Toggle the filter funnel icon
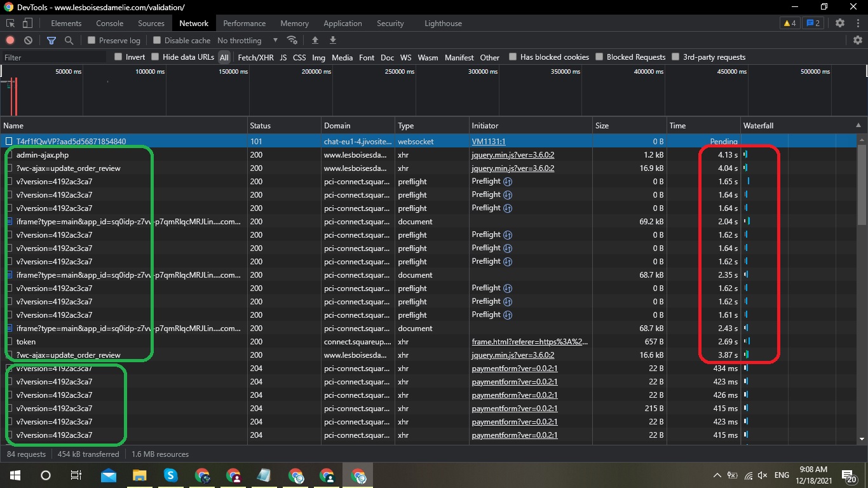 (x=51, y=40)
